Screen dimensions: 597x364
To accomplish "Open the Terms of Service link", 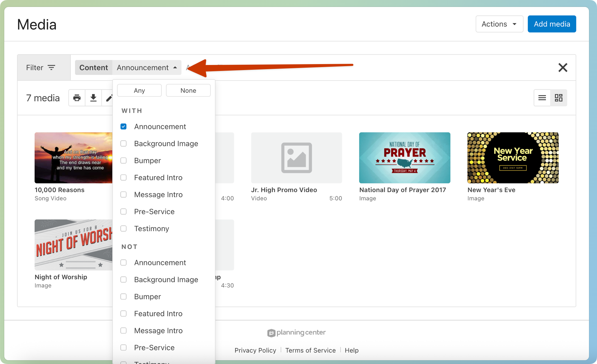I will click(310, 350).
